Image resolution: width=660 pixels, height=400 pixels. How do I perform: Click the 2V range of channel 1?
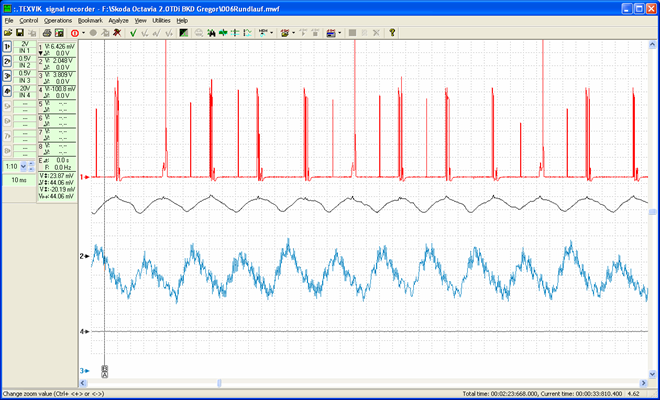(25, 44)
